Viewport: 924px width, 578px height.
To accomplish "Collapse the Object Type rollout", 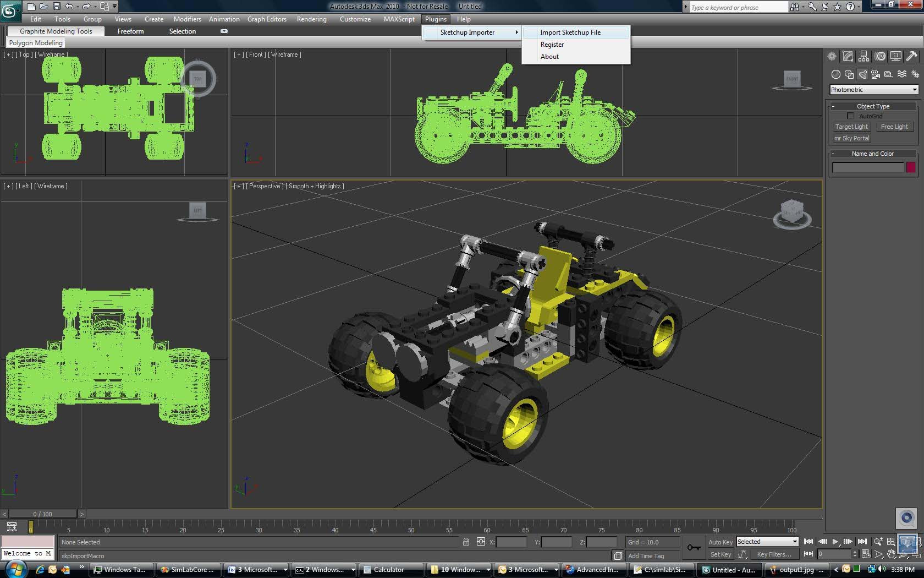I will (x=873, y=106).
